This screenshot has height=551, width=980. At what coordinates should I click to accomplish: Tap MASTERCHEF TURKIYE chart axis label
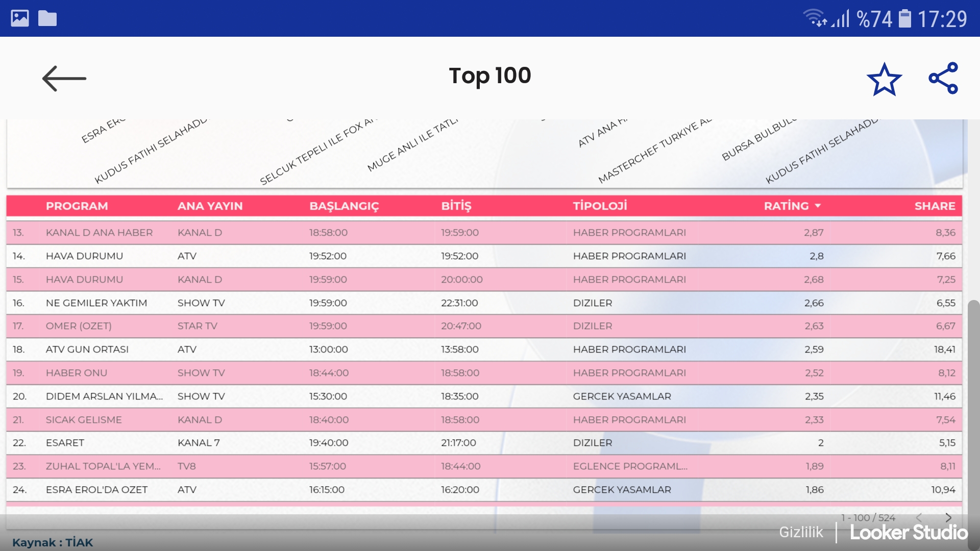(654, 152)
